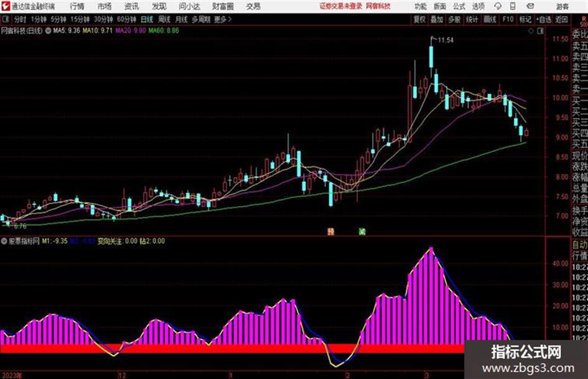Screen dimensions: 588x379
Task: Click the orange 预 event marker
Action: click(331, 232)
